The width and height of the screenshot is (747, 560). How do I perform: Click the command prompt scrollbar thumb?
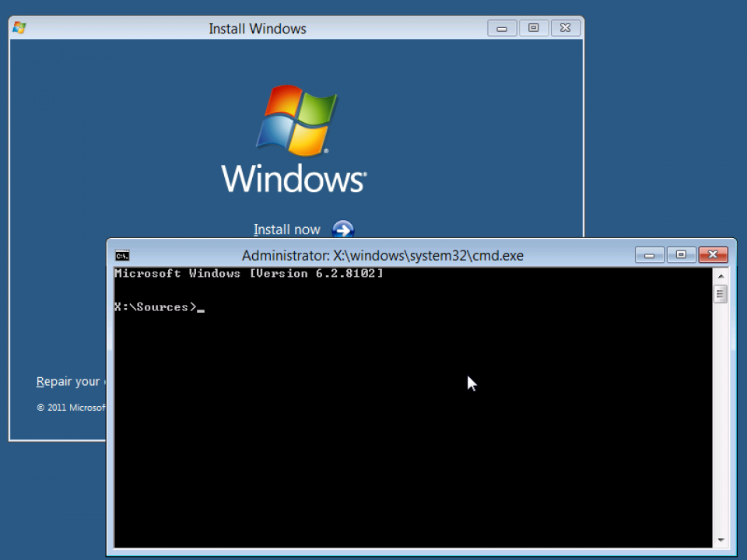tap(721, 293)
